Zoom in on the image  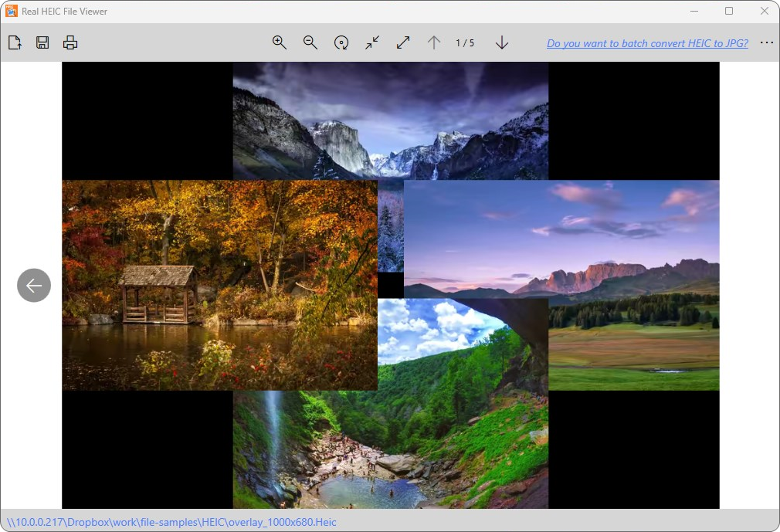pos(280,43)
